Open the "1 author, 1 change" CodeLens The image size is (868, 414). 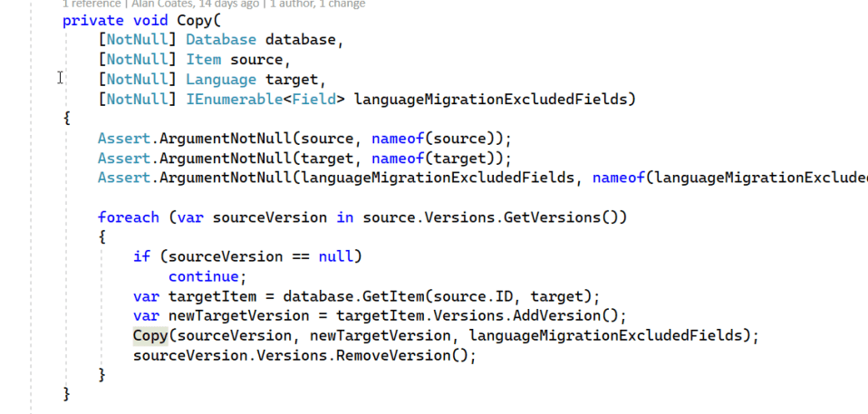click(318, 4)
